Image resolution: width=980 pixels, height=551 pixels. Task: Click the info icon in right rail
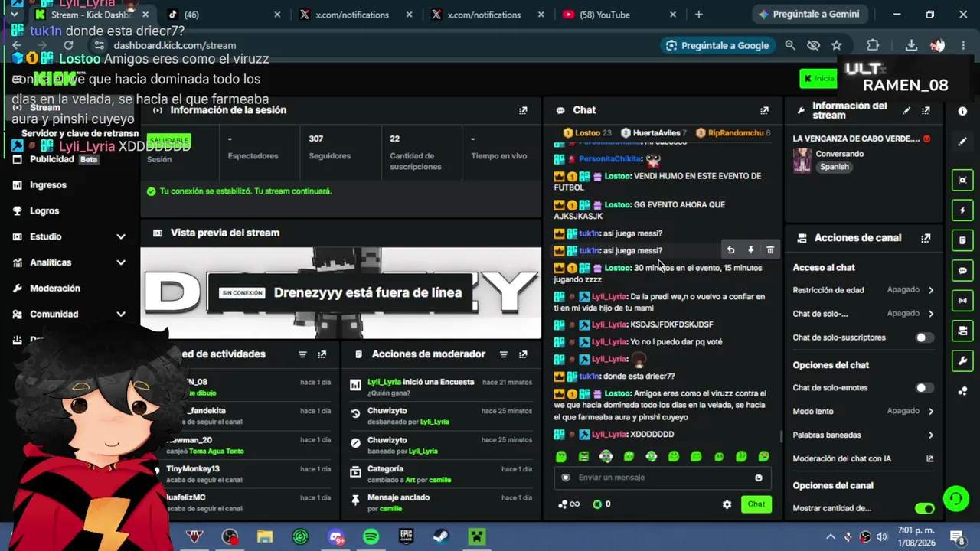click(x=962, y=111)
